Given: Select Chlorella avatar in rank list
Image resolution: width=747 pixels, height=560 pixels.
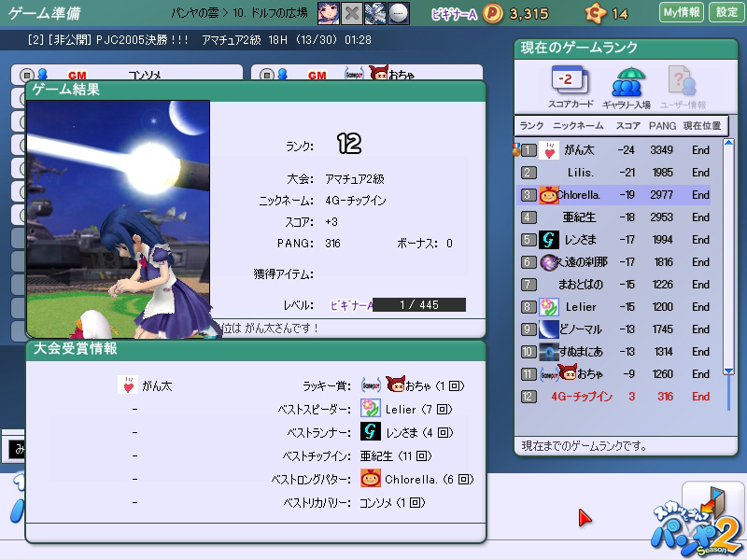Looking at the screenshot, I should coord(548,195).
